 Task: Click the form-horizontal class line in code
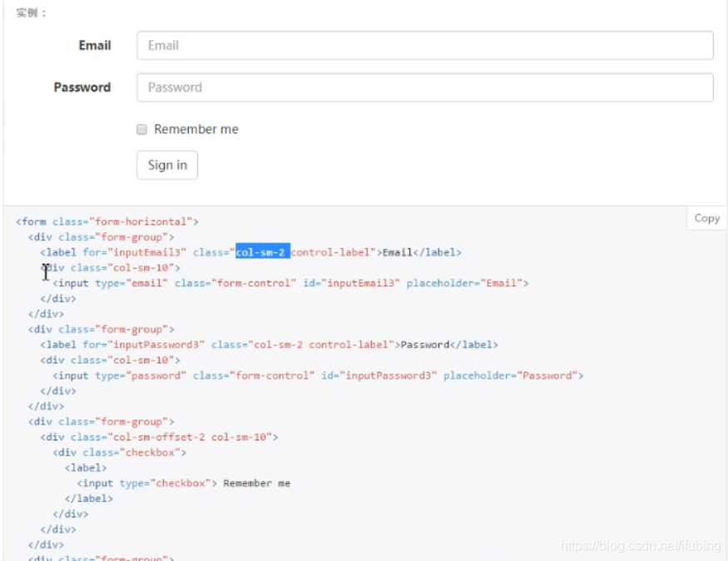pyautogui.click(x=107, y=221)
